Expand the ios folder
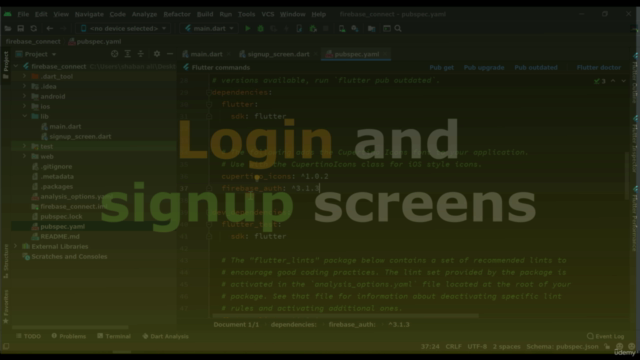The image size is (640, 360). pyautogui.click(x=24, y=106)
